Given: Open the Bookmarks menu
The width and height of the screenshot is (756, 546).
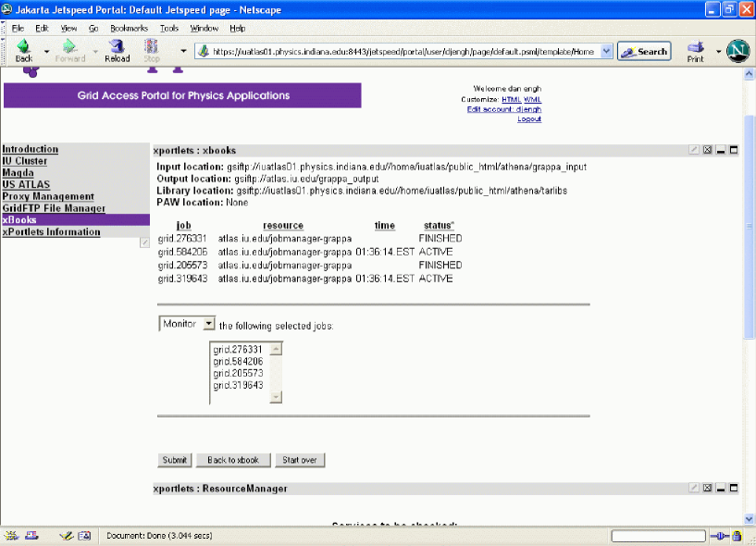Looking at the screenshot, I should coord(129,28).
